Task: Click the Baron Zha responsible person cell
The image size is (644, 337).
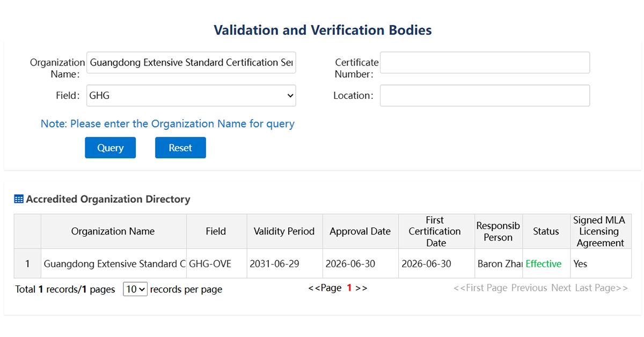Action: point(499,263)
